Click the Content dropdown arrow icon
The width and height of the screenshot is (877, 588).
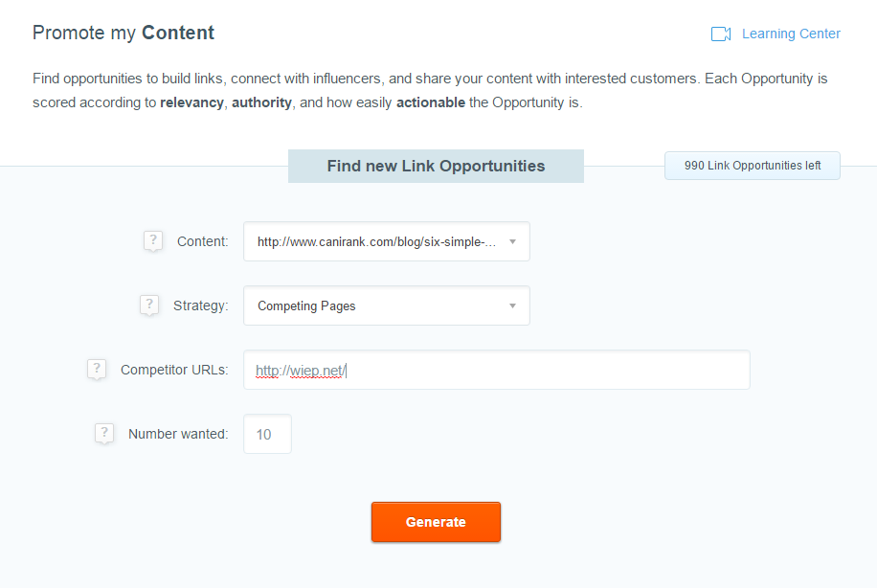tap(513, 241)
